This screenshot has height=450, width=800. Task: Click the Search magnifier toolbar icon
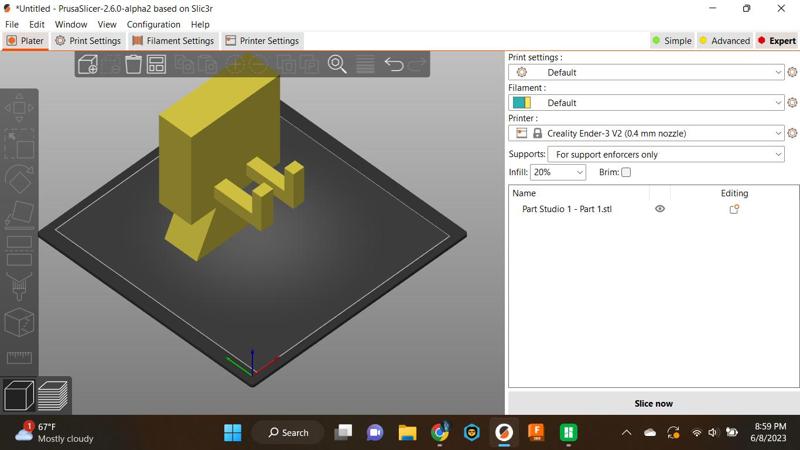coord(337,64)
